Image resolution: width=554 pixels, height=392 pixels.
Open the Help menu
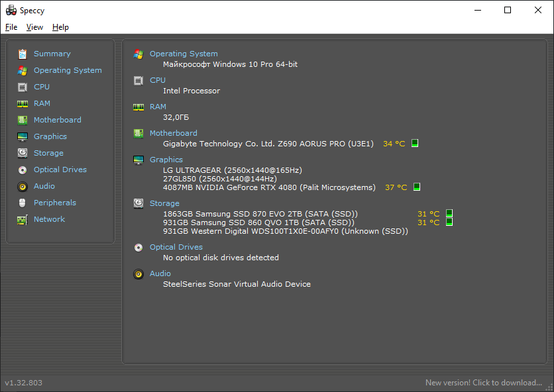(60, 27)
